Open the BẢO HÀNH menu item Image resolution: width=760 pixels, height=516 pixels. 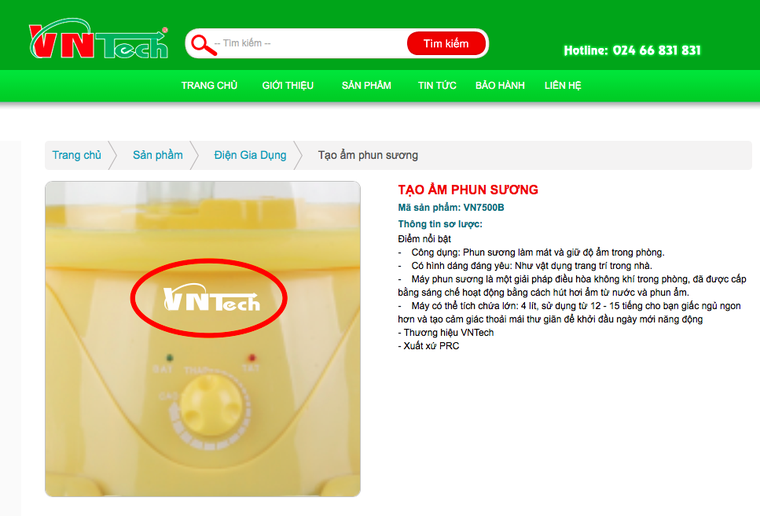(x=500, y=86)
